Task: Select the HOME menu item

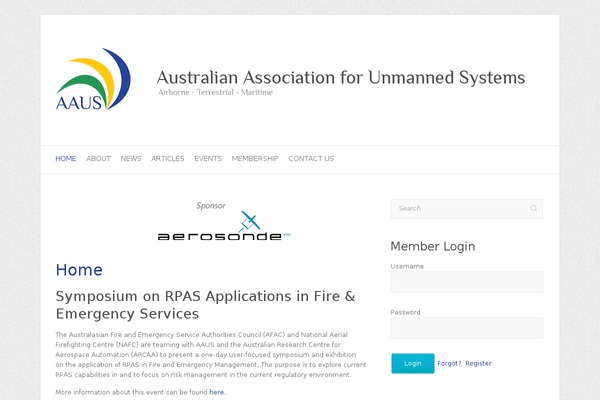Action: click(66, 159)
